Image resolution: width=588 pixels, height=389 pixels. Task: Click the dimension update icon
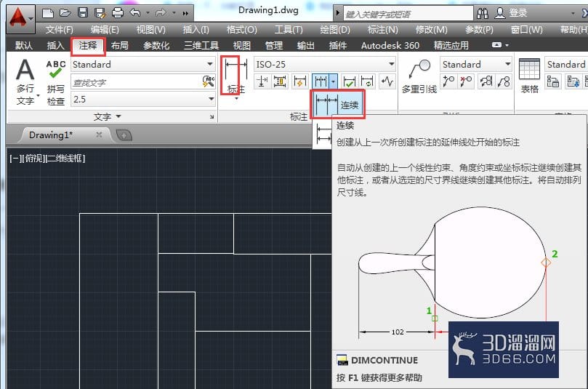coord(368,81)
